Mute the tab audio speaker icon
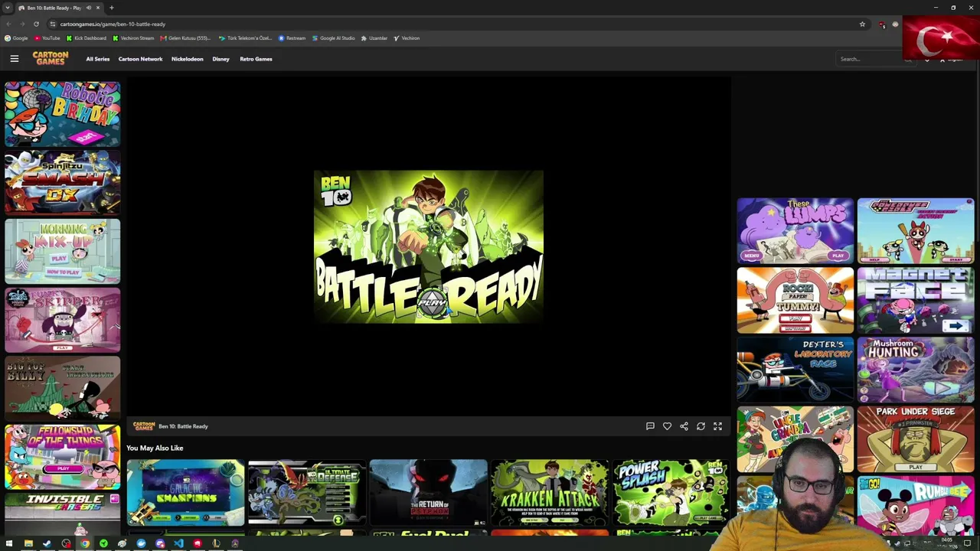980x551 pixels. click(88, 8)
